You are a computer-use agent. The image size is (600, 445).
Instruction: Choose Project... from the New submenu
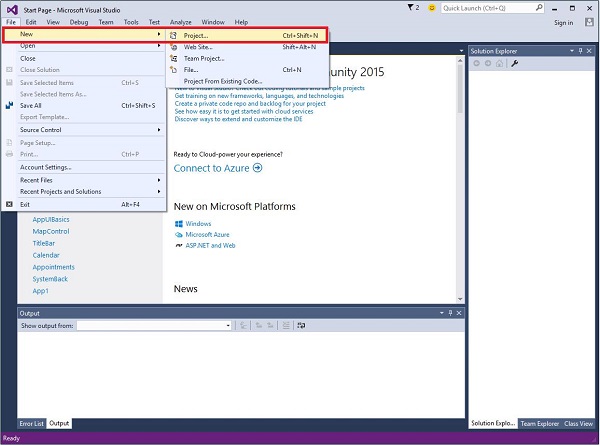click(246, 36)
